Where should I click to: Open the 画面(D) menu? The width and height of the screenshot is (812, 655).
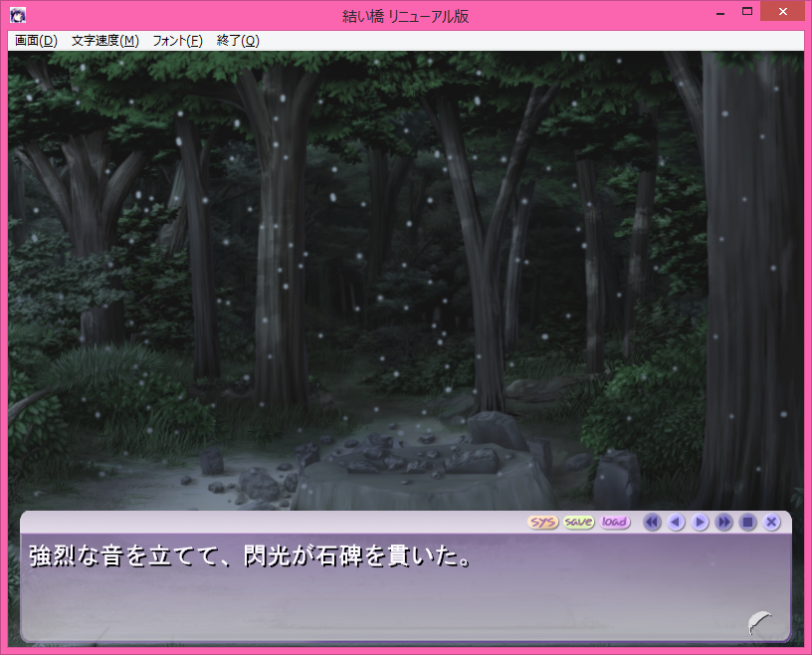pyautogui.click(x=36, y=41)
